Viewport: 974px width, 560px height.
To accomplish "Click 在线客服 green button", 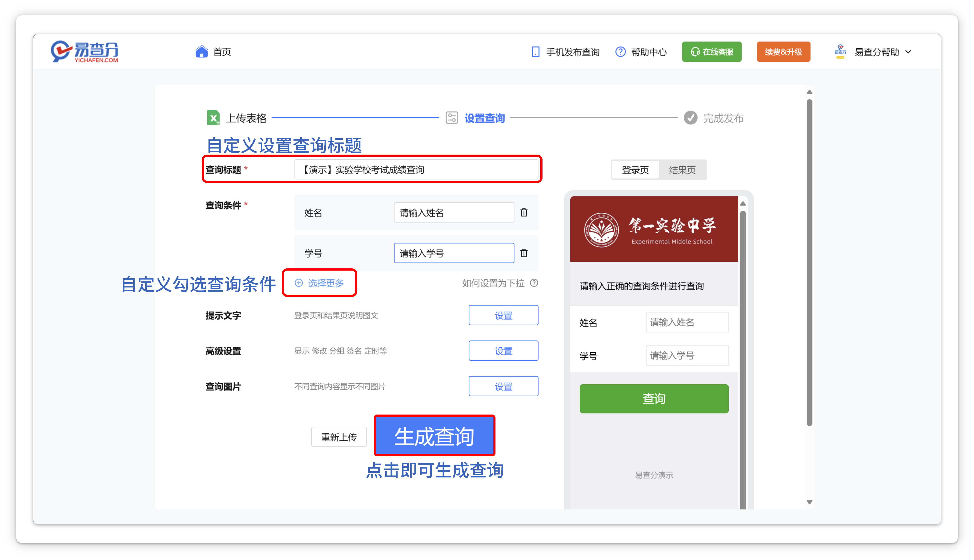I will tap(712, 52).
